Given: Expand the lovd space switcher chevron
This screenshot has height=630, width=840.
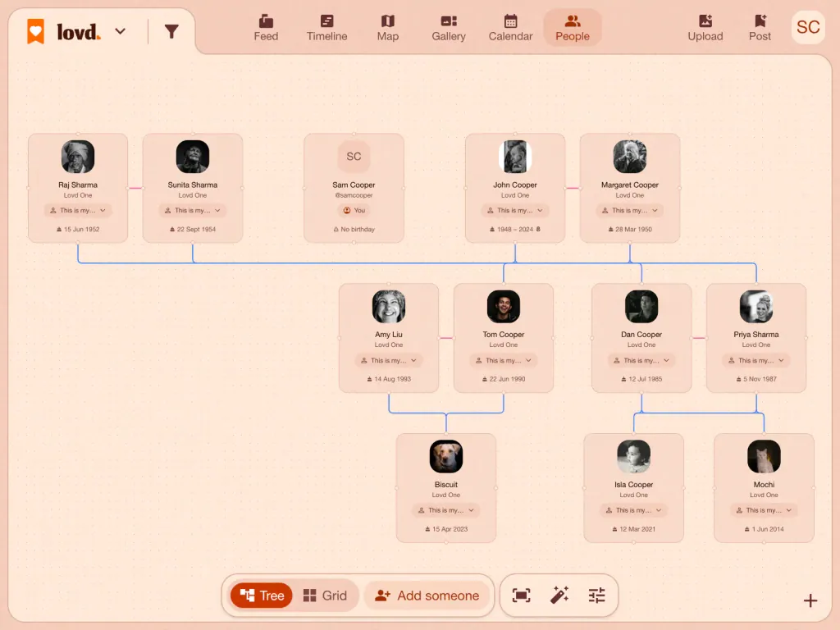Looking at the screenshot, I should [x=121, y=32].
